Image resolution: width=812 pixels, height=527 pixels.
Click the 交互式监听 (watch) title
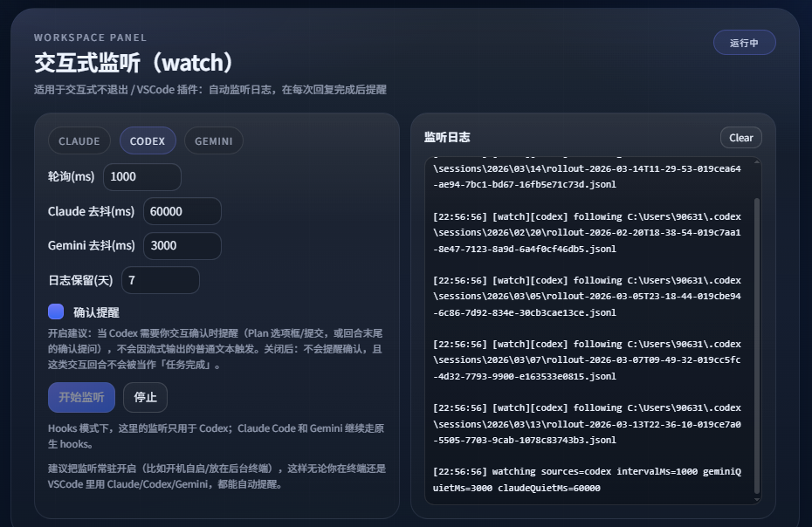(133, 63)
